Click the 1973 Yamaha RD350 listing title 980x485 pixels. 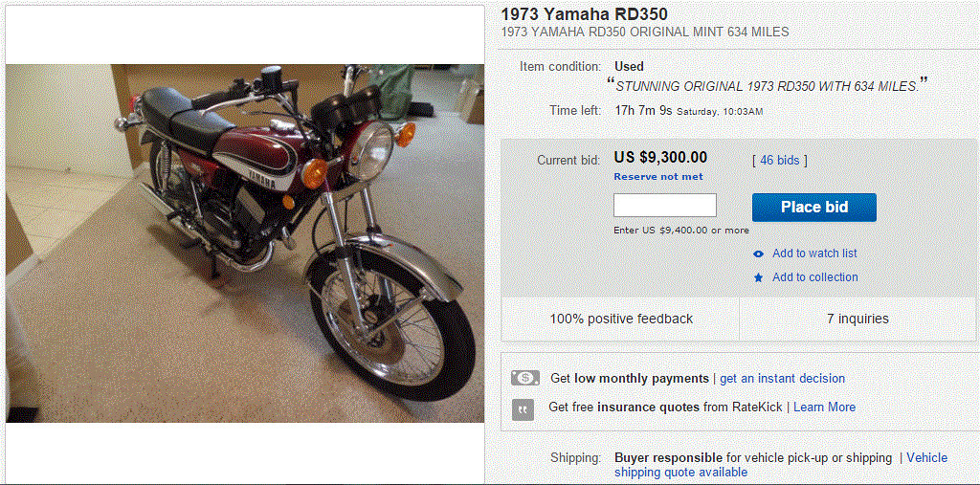click(584, 14)
